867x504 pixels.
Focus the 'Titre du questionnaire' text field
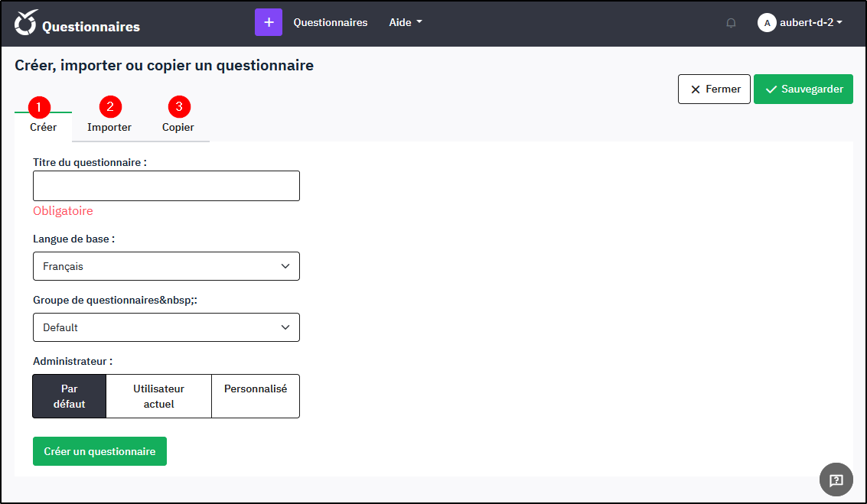click(x=166, y=186)
